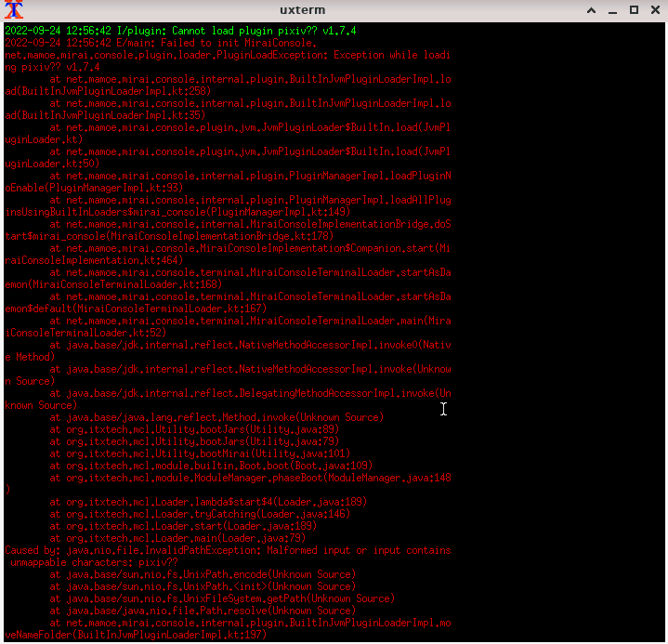Click text 'iConsoleTerminalLoader.kt:52)'
668x644 pixels.
tap(85, 333)
